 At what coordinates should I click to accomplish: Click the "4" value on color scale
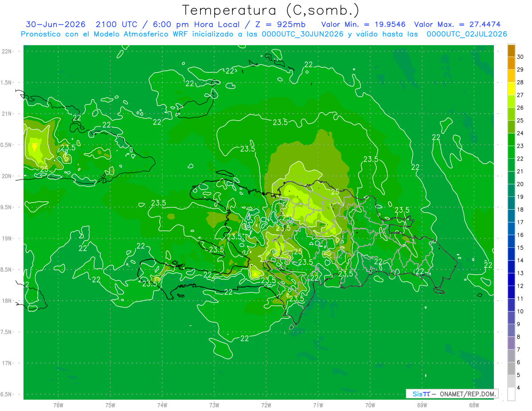pos(519,388)
